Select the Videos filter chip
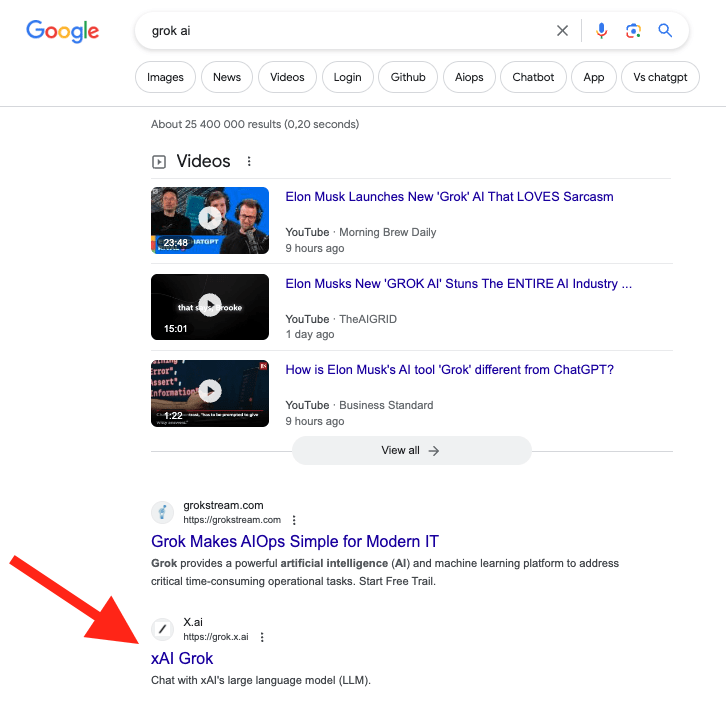Viewport: 726px width, 713px height. coord(287,77)
